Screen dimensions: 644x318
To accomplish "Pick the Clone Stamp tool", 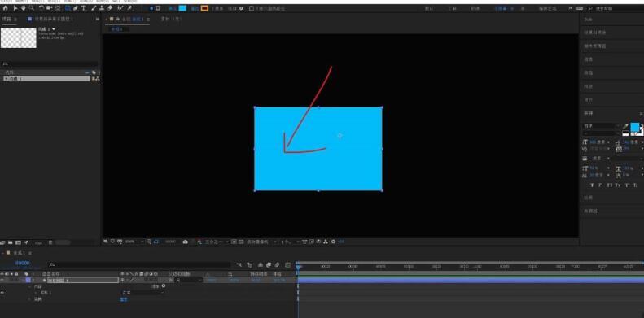I will click(102, 8).
